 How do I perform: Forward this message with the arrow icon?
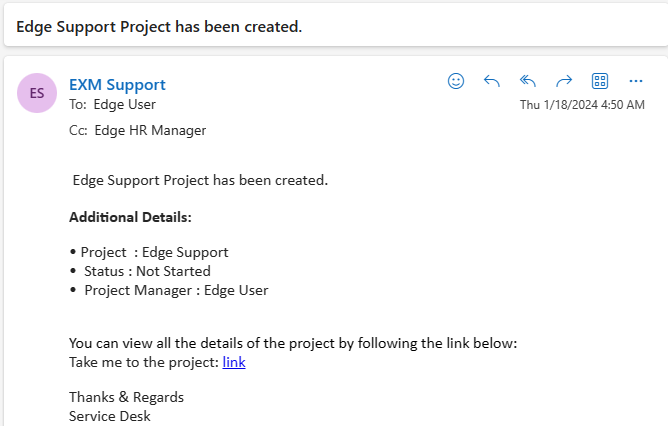pyautogui.click(x=564, y=81)
